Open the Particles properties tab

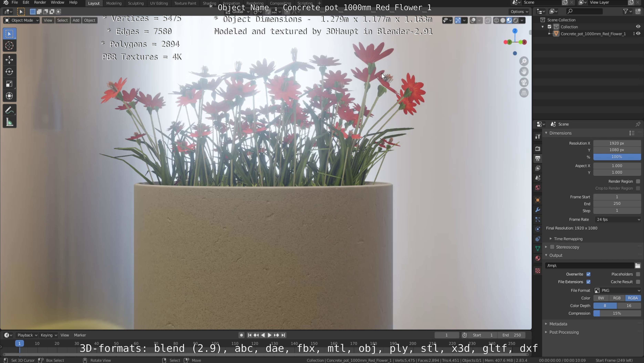point(538,220)
